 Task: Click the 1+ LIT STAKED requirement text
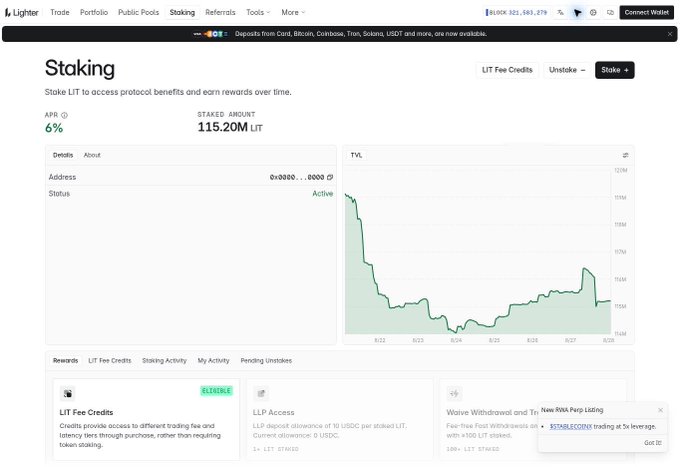point(275,449)
